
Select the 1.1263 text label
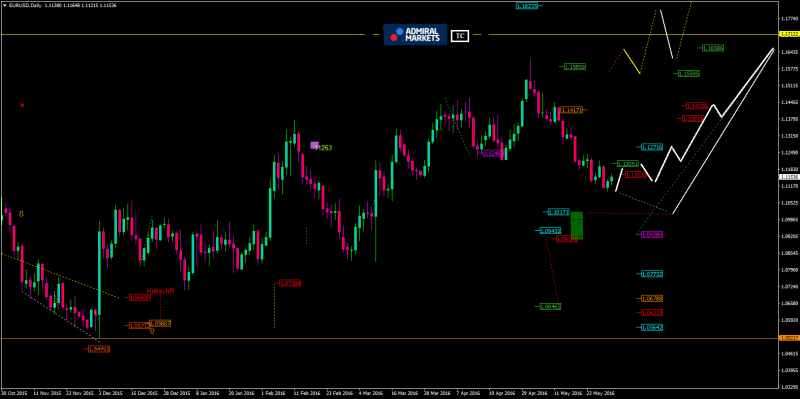323,148
